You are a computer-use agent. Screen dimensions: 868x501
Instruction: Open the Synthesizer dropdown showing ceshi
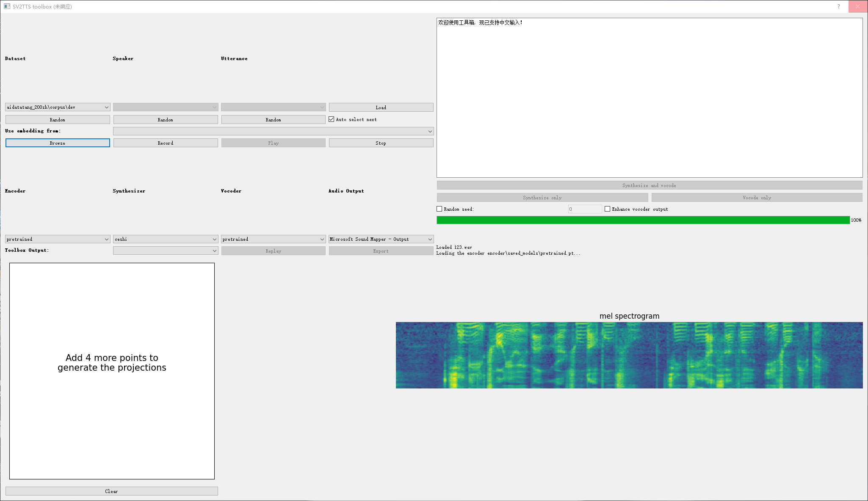(165, 239)
